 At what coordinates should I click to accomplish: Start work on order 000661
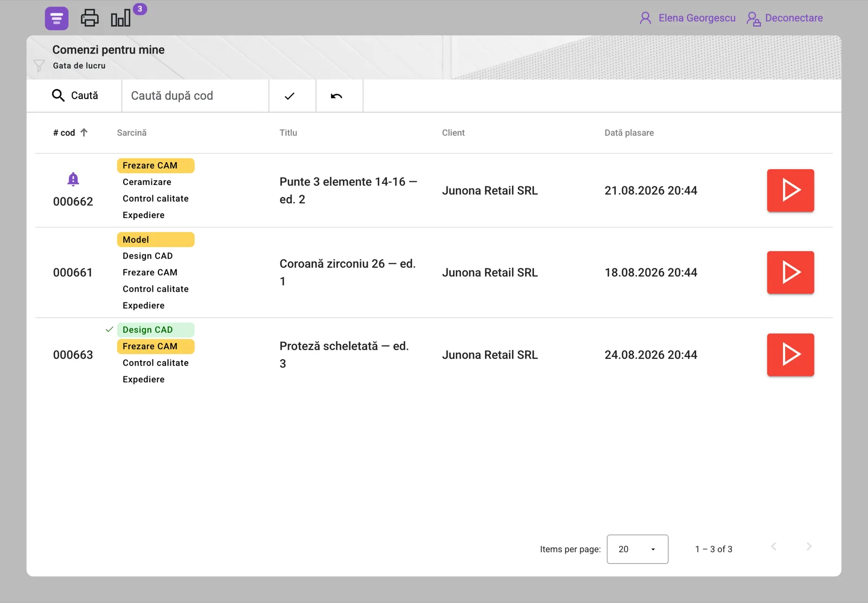(x=790, y=272)
